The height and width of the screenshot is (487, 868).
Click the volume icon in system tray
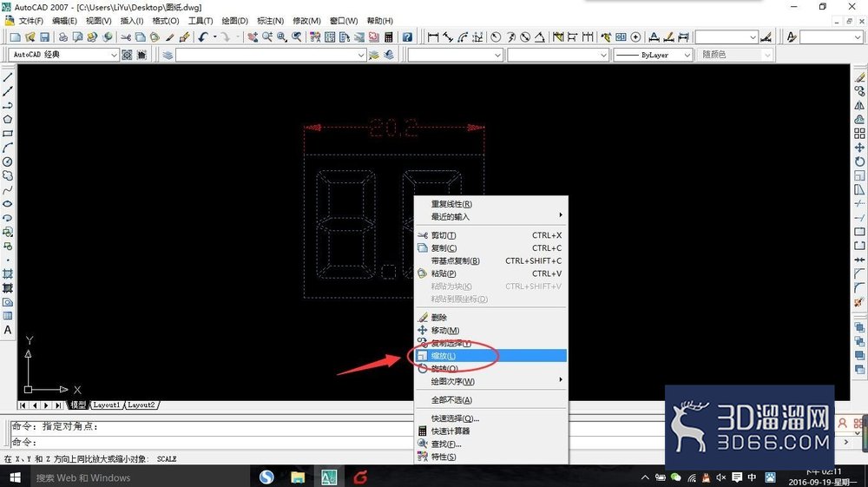(x=720, y=477)
